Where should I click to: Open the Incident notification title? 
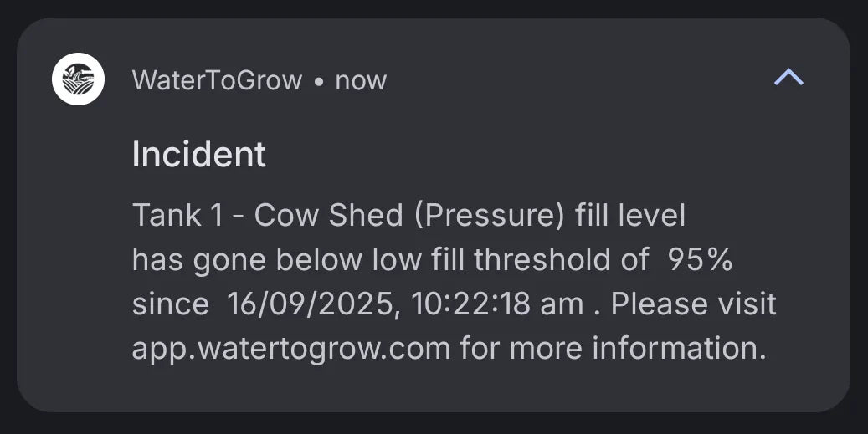click(x=199, y=155)
